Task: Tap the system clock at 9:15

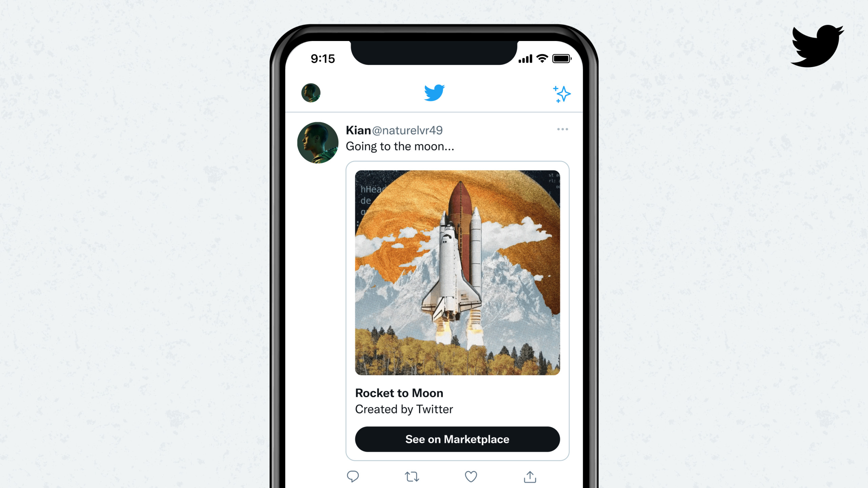Action: click(x=323, y=57)
